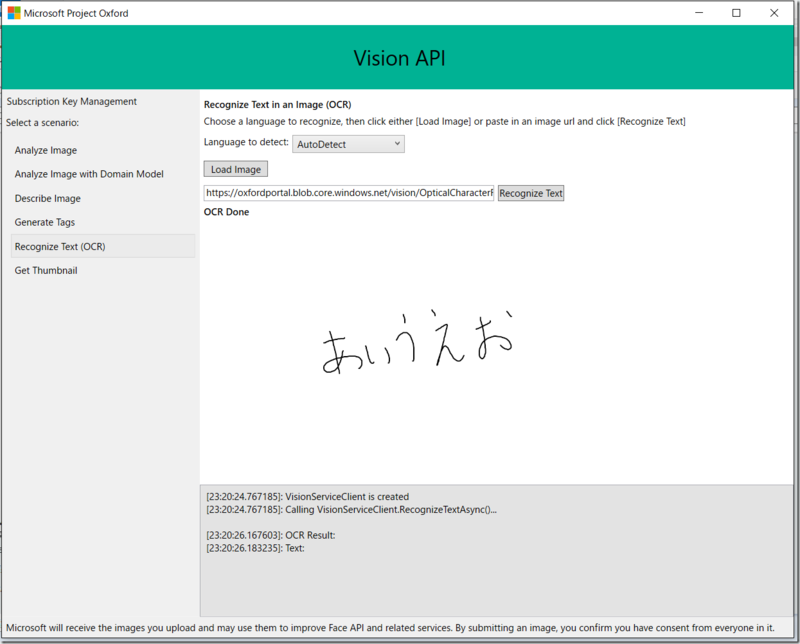Click the 'Language to detect:' label
Screen dimensions: 800x644
[246, 142]
